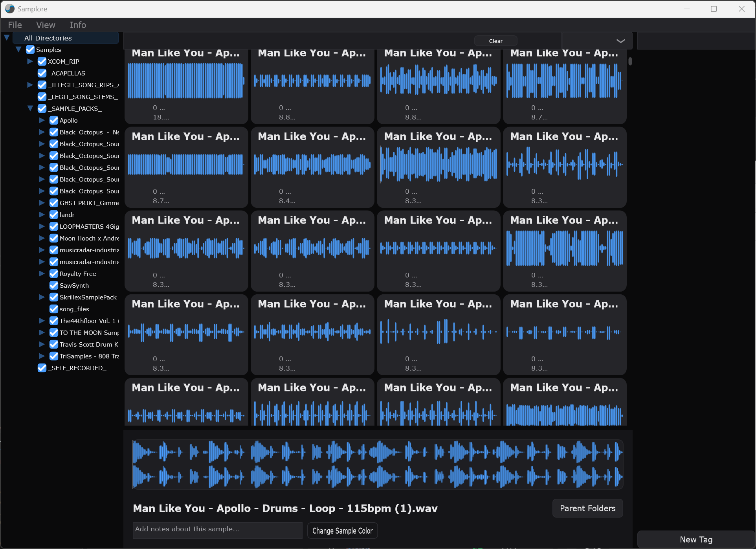This screenshot has height=549, width=756.
Task: Expand the Royalty Free folder arrow
Action: coord(42,274)
